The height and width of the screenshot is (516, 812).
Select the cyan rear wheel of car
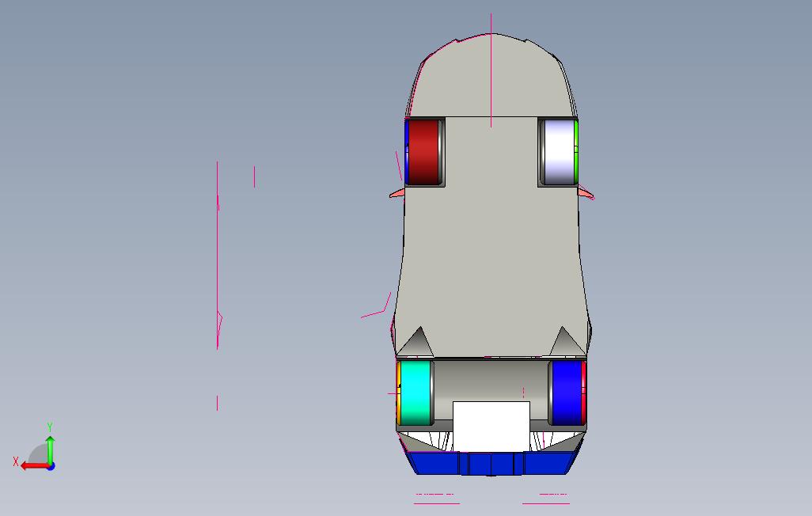pyautogui.click(x=415, y=393)
